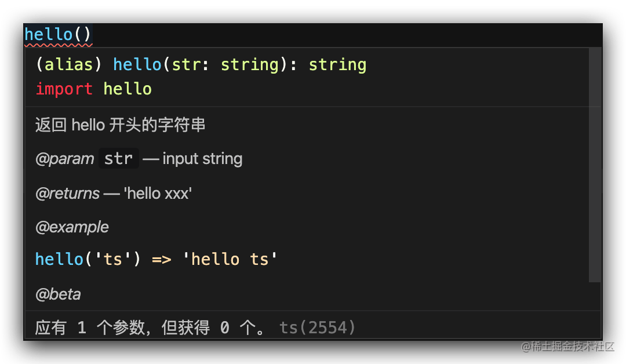Click the (alias) label in the signature

68,64
